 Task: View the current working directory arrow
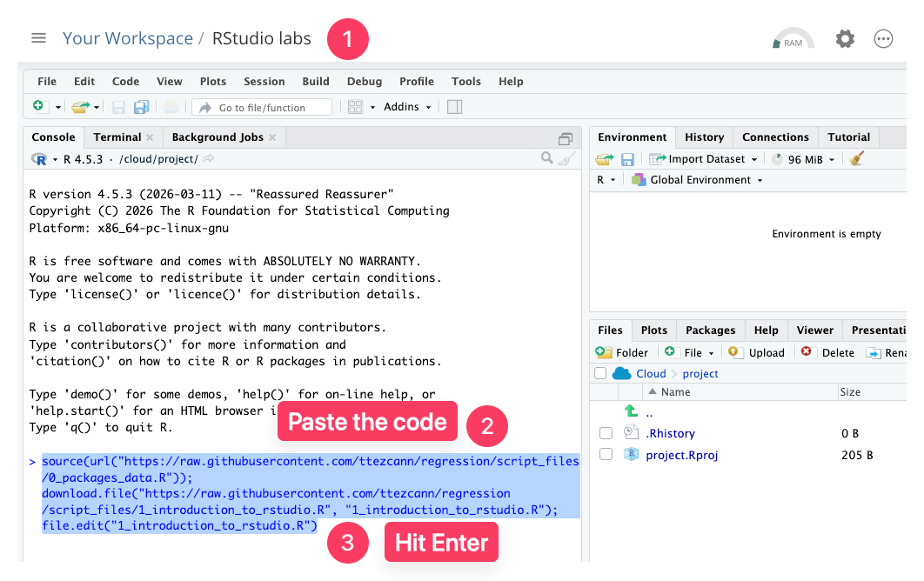(x=209, y=158)
